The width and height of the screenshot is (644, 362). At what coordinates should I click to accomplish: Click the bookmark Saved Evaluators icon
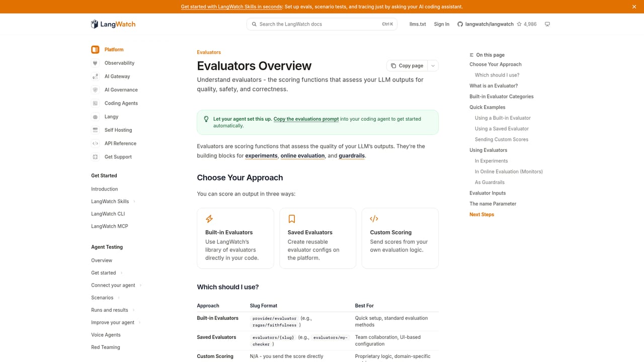click(x=292, y=219)
